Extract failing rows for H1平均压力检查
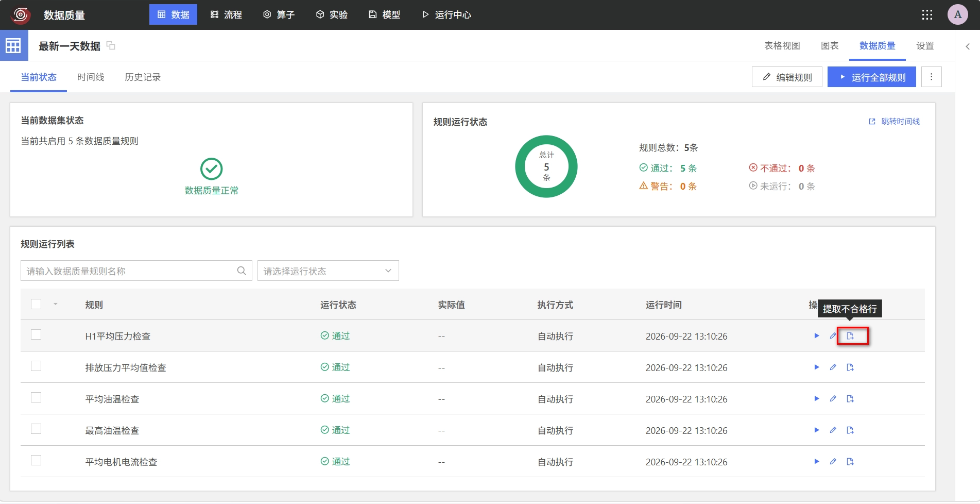Viewport: 980px width, 504px height. (850, 335)
